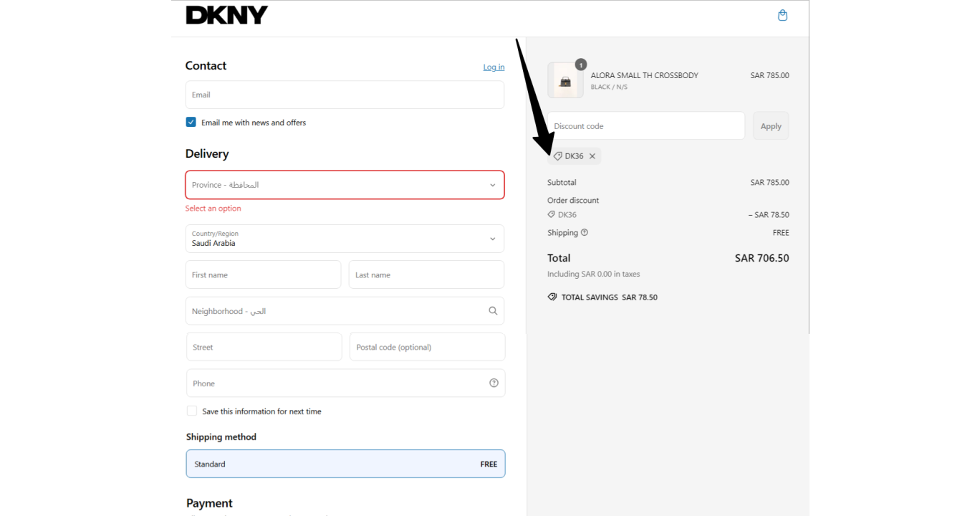Image resolution: width=980 pixels, height=516 pixels.
Task: Click the Total Savings tag icon
Action: [x=552, y=297]
